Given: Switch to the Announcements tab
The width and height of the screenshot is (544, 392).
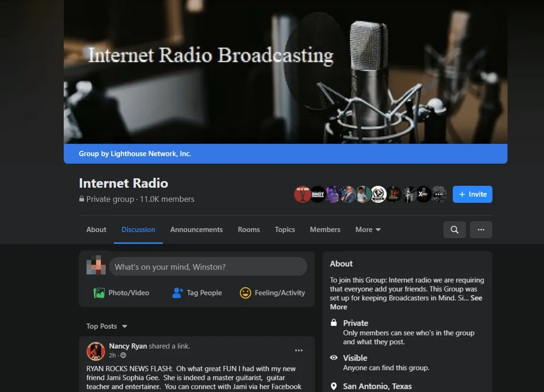Looking at the screenshot, I should click(x=196, y=230).
